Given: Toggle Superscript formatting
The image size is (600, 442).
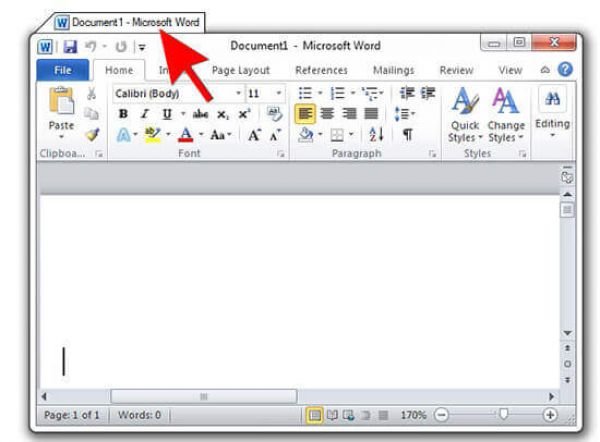Looking at the screenshot, I should pos(244,114).
